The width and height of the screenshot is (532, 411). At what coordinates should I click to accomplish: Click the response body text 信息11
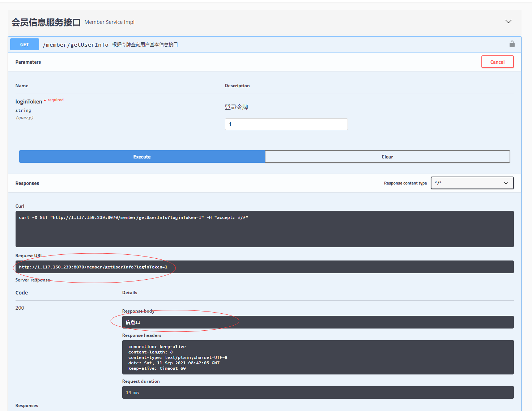[x=133, y=322]
